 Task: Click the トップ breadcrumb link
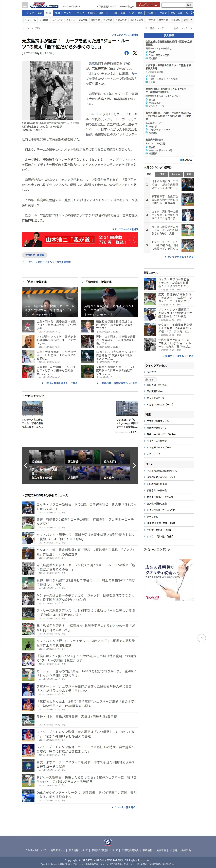point(26,28)
